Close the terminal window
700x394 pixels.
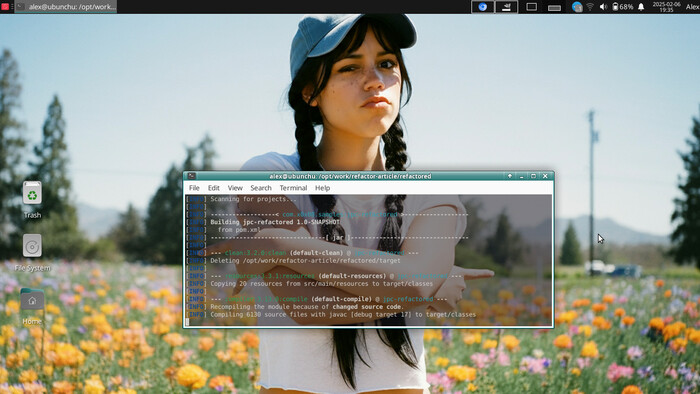545,176
